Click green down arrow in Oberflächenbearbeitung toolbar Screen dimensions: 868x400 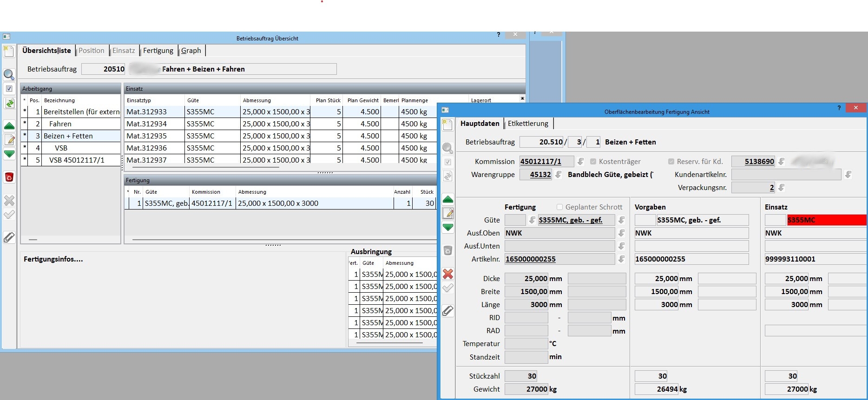[447, 227]
